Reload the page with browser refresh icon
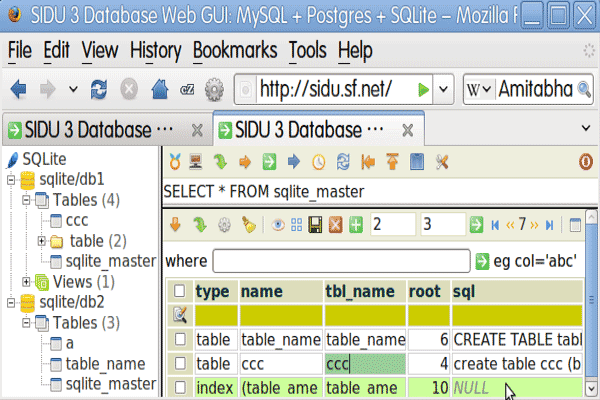The image size is (600, 400). 99,89
